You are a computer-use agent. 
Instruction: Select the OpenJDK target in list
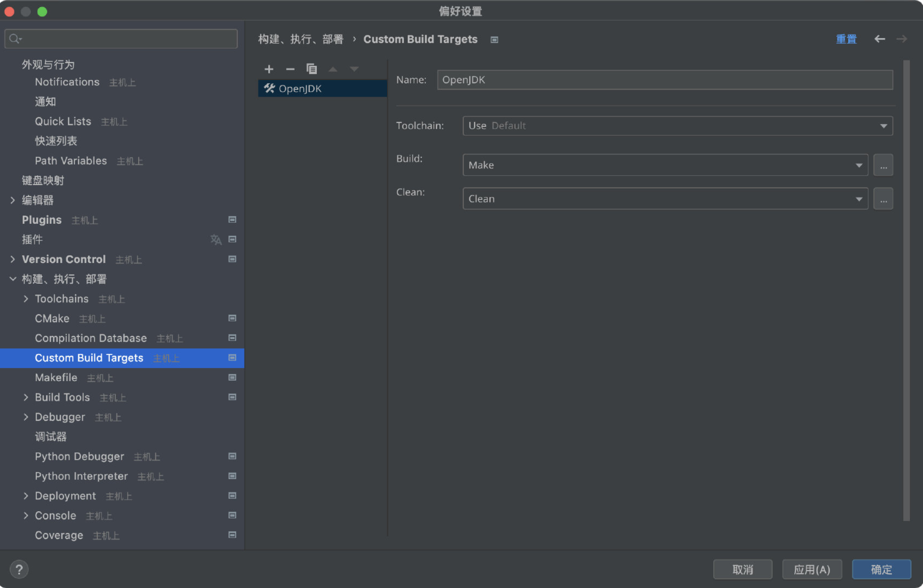(x=322, y=89)
